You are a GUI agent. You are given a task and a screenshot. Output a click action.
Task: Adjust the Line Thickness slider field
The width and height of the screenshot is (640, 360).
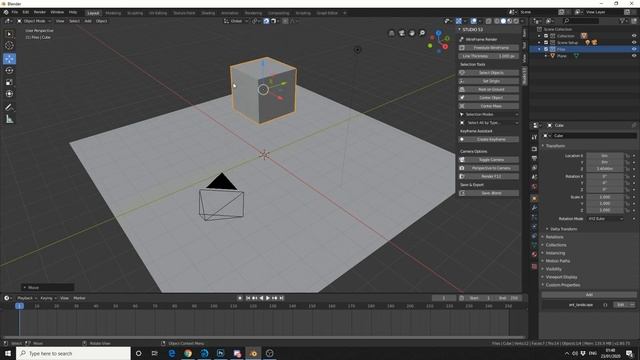coord(489,56)
